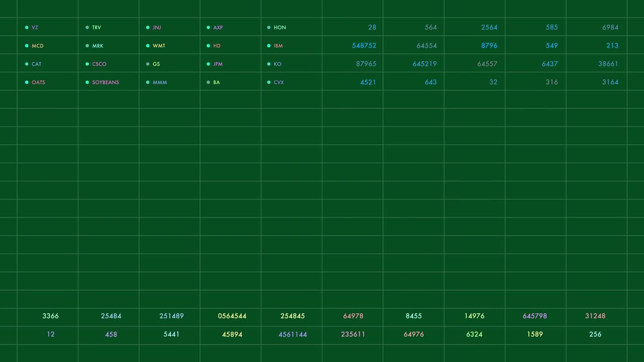The width and height of the screenshot is (644, 362).
Task: Select the cell showing 5441
Action: pos(169,335)
